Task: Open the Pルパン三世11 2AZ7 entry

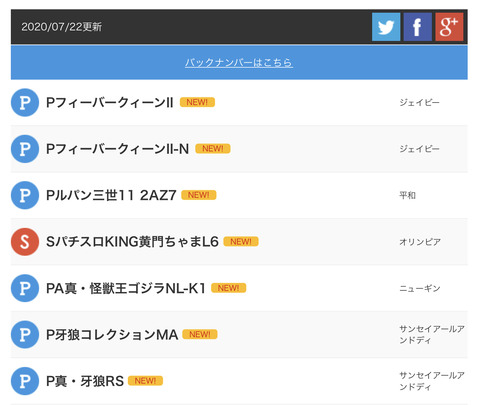Action: point(111,195)
